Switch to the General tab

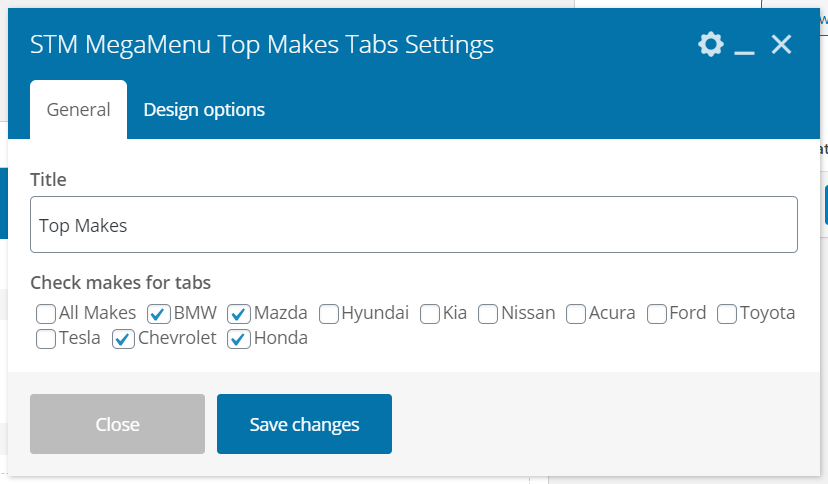tap(78, 110)
